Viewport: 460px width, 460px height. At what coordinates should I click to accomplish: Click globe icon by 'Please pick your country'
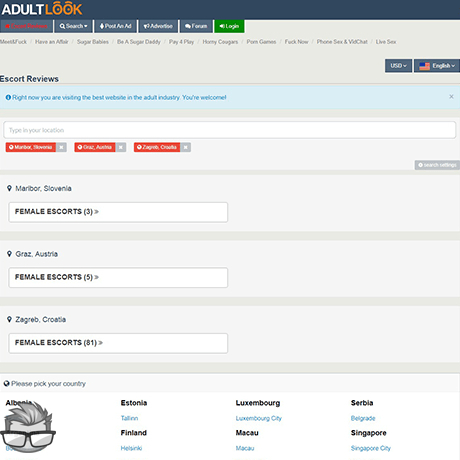tap(6, 384)
